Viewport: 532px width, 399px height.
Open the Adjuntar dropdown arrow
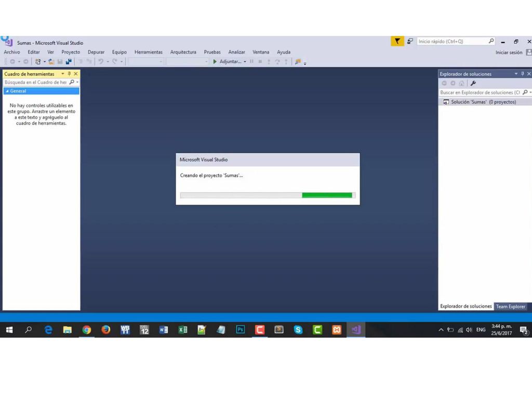pyautogui.click(x=245, y=62)
